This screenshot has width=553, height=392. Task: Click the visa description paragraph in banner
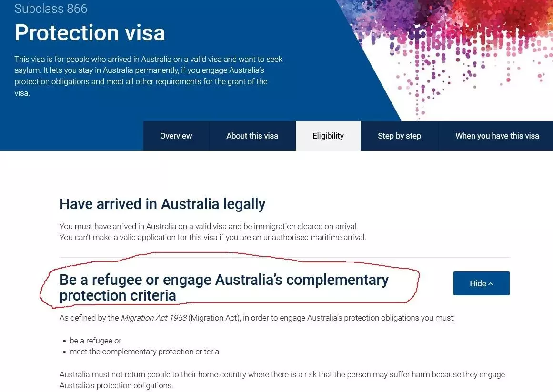pos(149,76)
